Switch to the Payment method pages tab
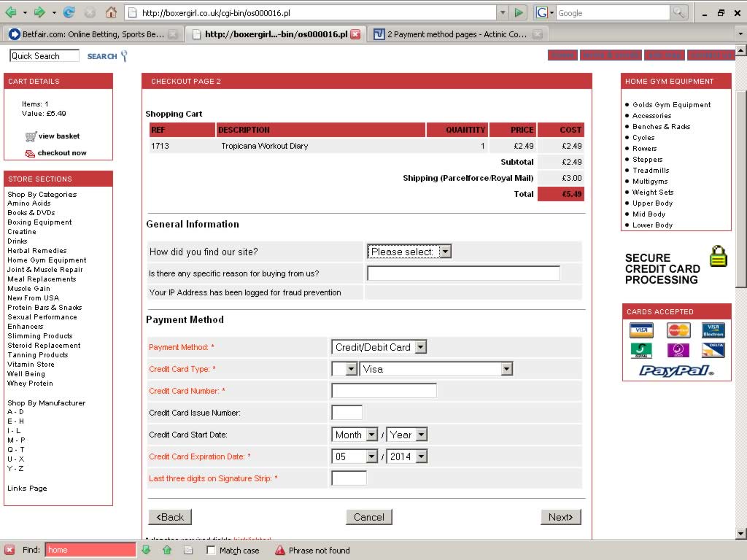Viewport: 747px width, 560px height. 456,34
